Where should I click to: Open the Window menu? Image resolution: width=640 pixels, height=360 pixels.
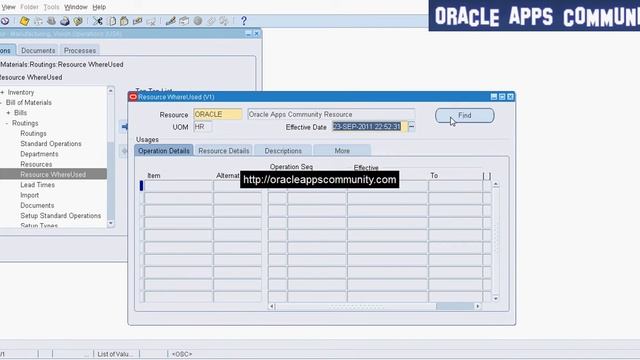[76, 7]
